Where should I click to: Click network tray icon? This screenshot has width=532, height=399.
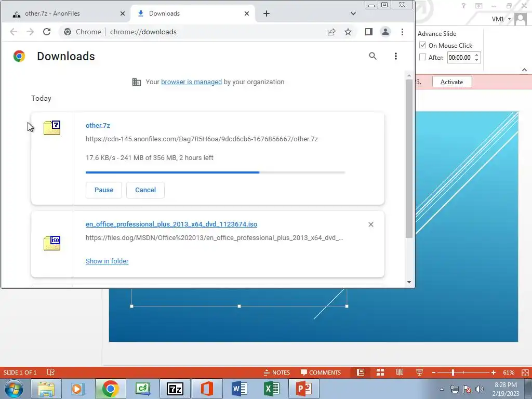[x=454, y=389]
